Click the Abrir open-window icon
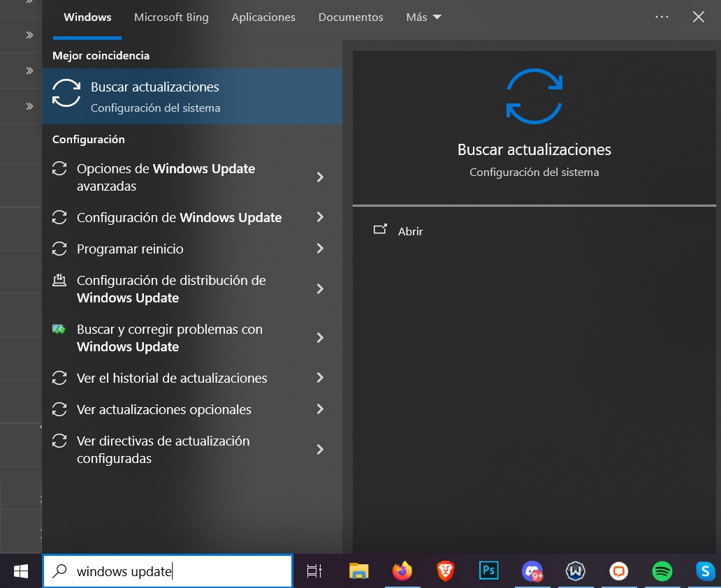The image size is (721, 588). coord(380,229)
